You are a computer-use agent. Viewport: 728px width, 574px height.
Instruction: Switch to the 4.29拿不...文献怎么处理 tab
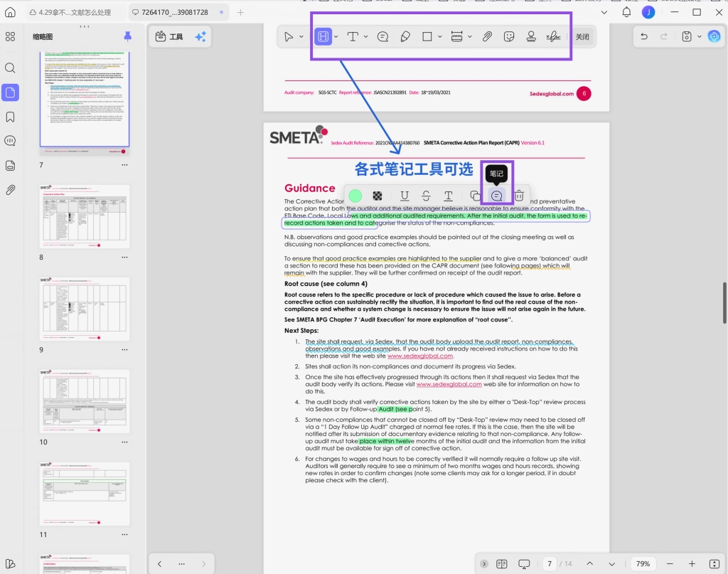tap(70, 12)
